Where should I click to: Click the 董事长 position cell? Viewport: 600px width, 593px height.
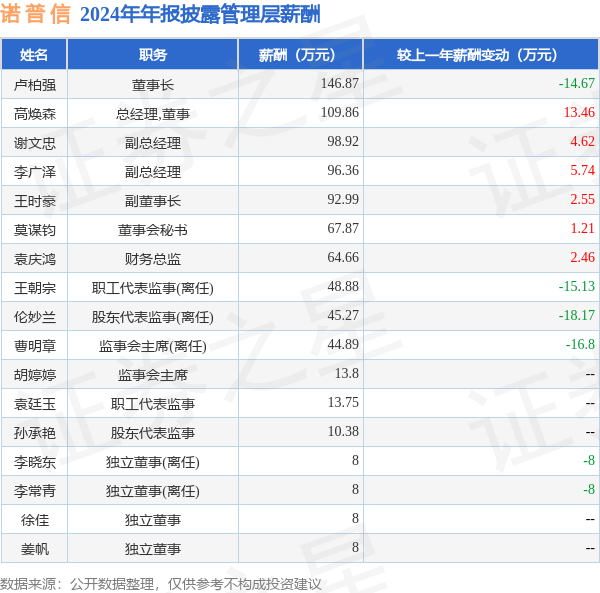153,85
